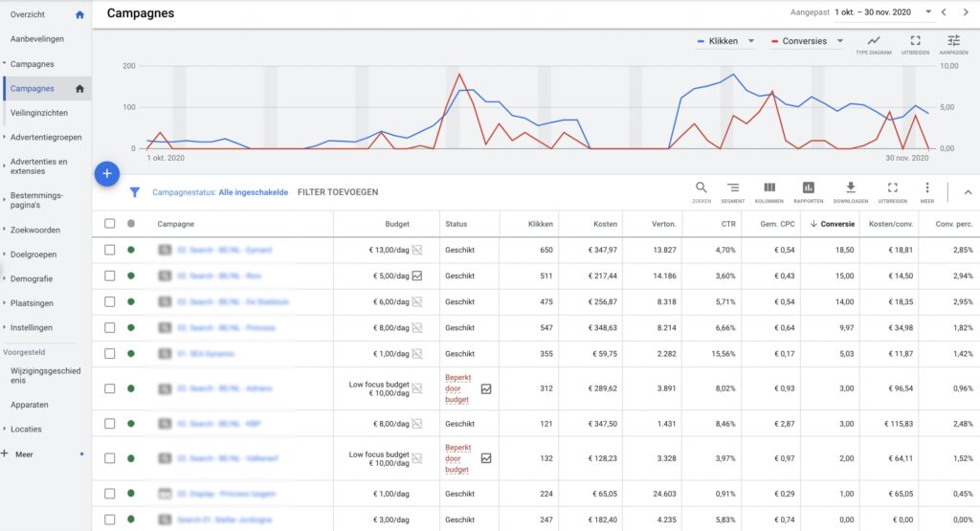Select the campaign row with 224 clicks
The image size is (980, 531).
pos(109,494)
